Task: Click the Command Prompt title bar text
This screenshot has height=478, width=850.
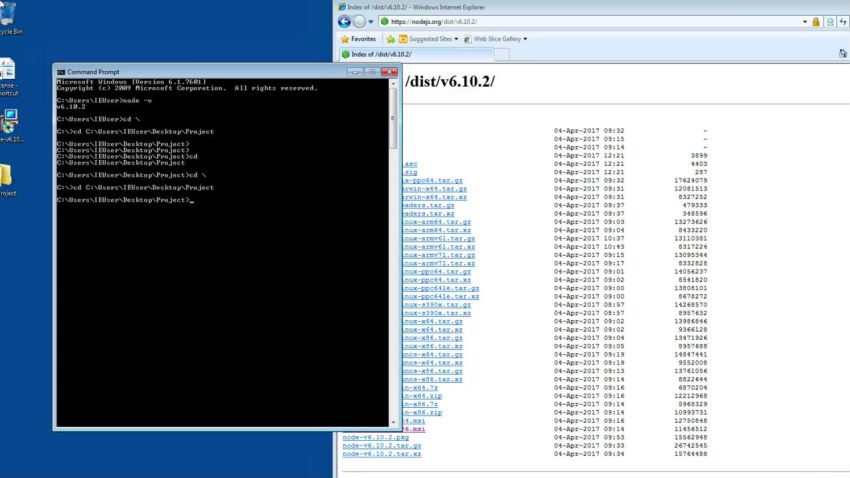Action: (93, 72)
